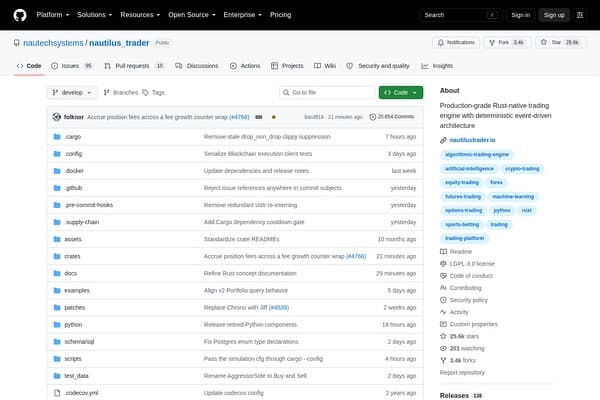Click the commit status dot indicator
This screenshot has height=400, width=600.
pos(274,117)
